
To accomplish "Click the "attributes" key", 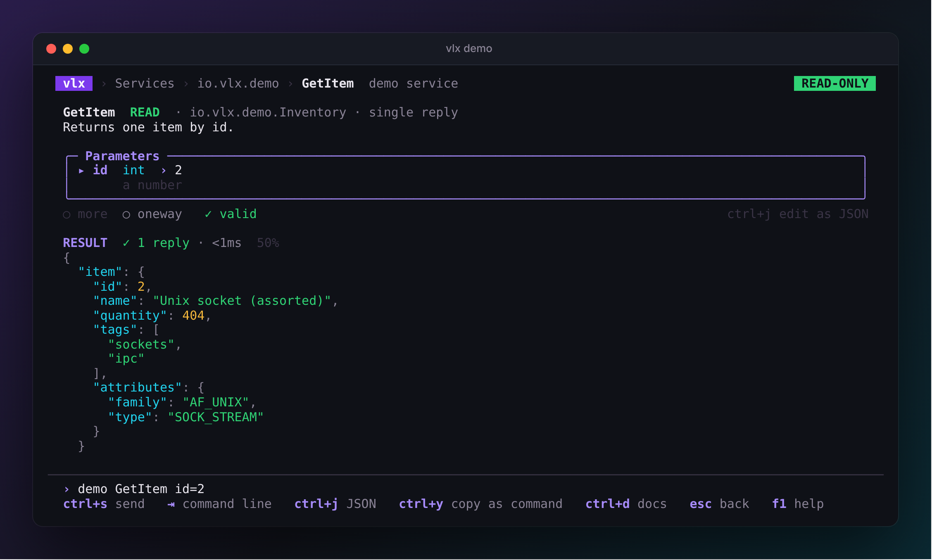I will pyautogui.click(x=137, y=387).
